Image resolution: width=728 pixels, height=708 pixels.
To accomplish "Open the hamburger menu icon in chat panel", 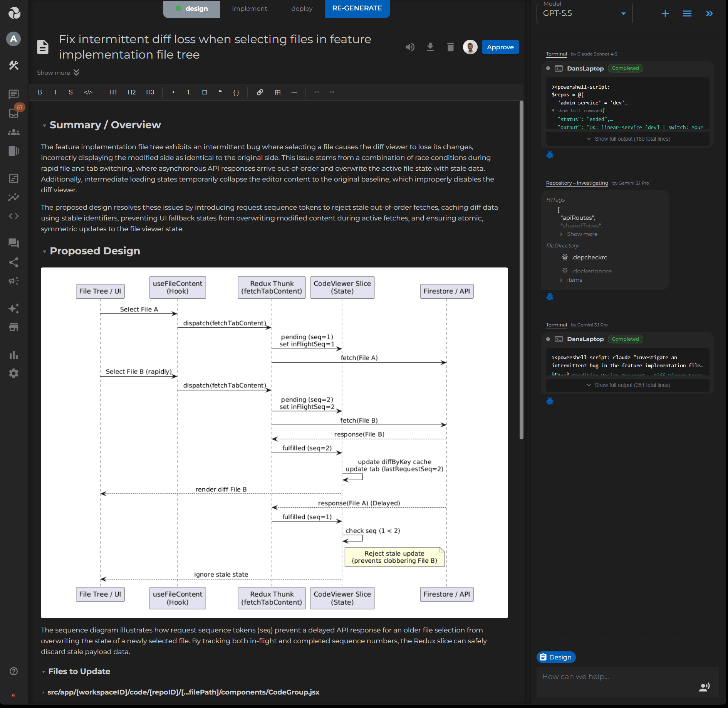I will click(687, 14).
